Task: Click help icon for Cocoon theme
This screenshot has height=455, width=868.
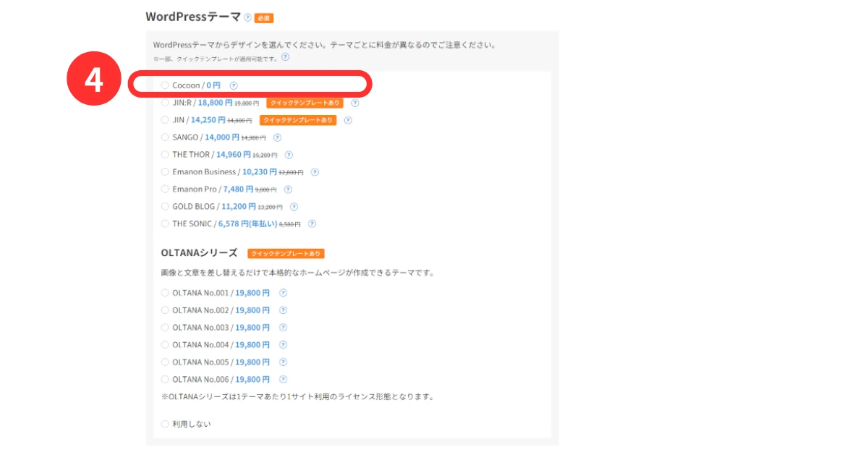Action: click(x=233, y=85)
